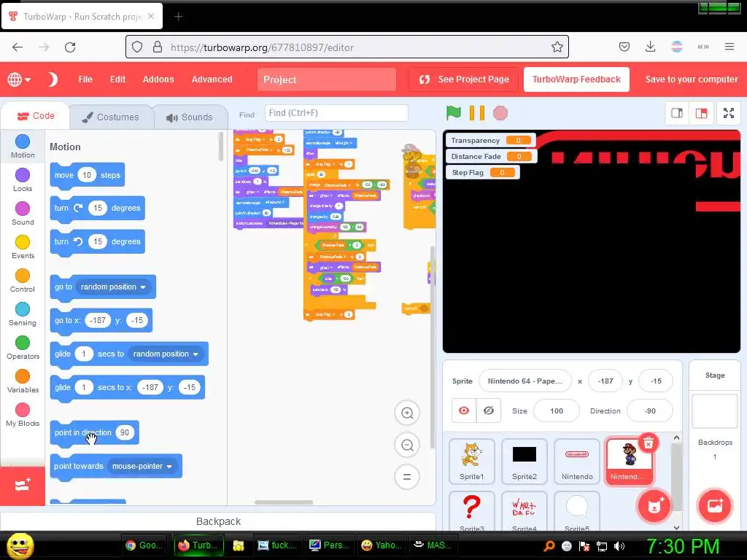Reset workspace zoom with the equals icon

pos(407,477)
